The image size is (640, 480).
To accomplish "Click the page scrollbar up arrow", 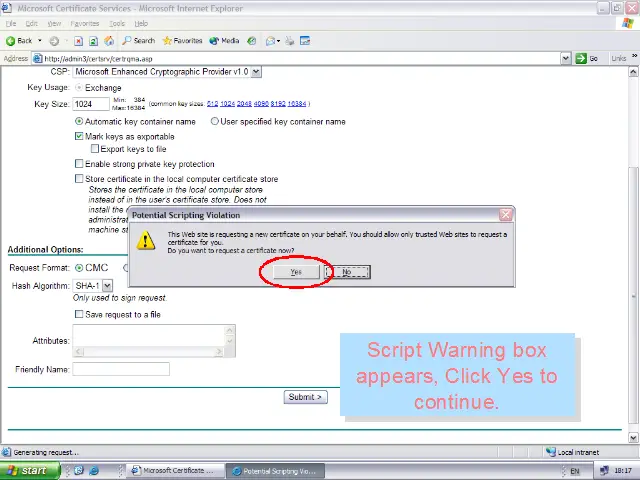I will coord(633,72).
